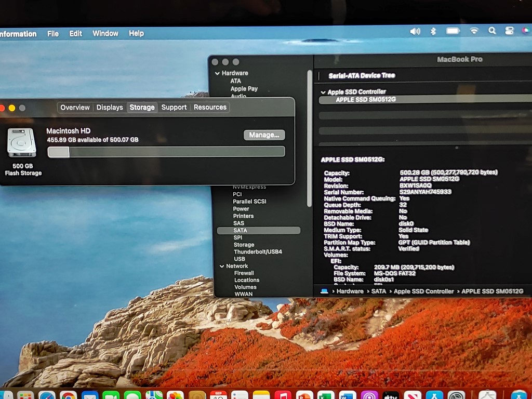Image resolution: width=532 pixels, height=399 pixels.
Task: Collapse the Apple SSD Controller tree node
Action: point(323,92)
